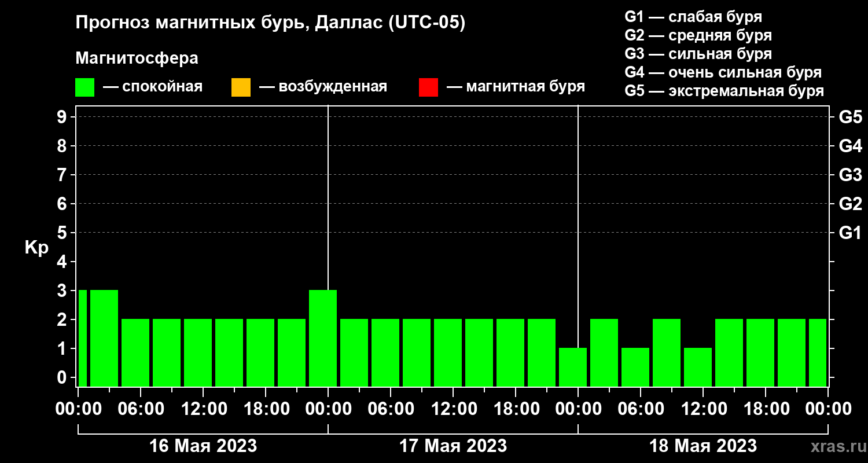
Task: Click the 06:00 time label for 16 Мая
Action: pyautogui.click(x=141, y=409)
